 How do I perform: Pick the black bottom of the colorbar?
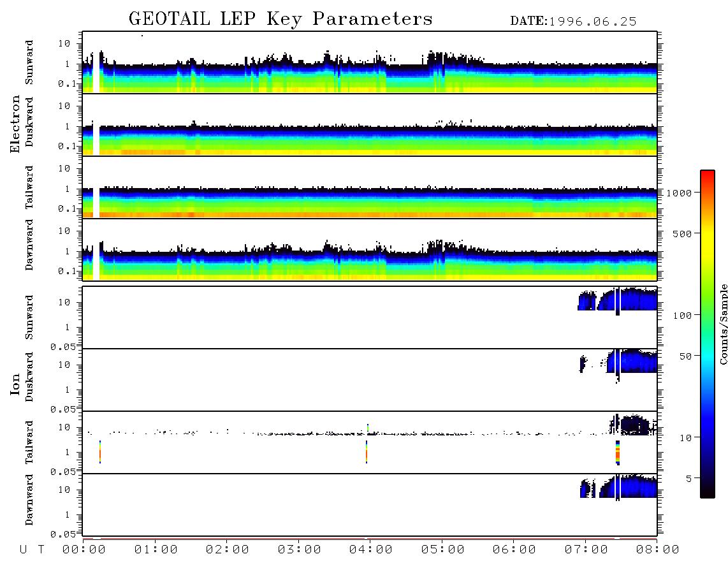click(708, 490)
